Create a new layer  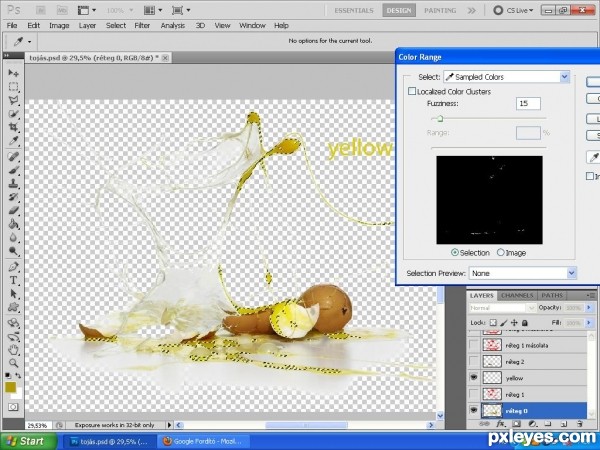click(x=564, y=424)
